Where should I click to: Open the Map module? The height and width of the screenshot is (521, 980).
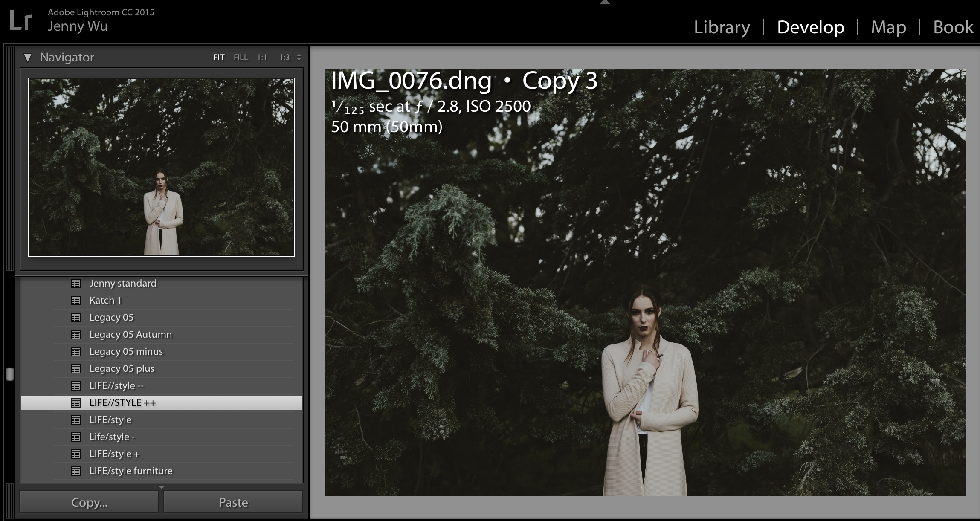coord(888,27)
